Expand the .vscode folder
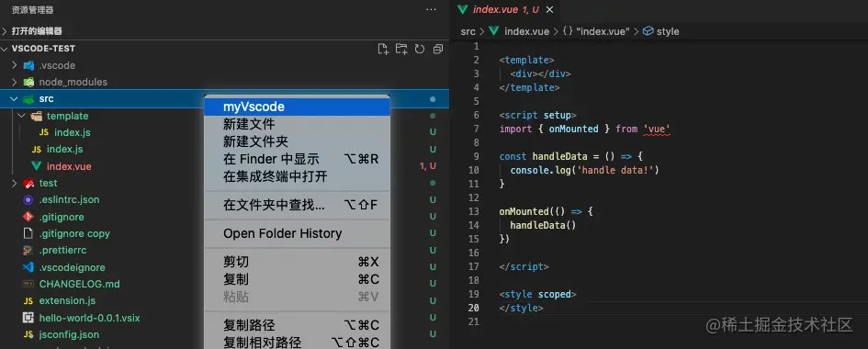 [15, 65]
